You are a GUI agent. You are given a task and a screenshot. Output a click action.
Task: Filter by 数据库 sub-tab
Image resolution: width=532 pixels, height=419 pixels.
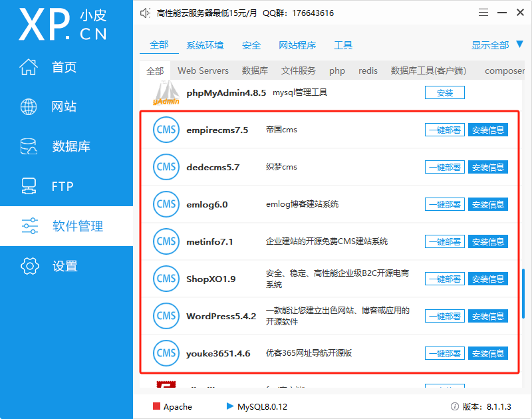tap(255, 71)
